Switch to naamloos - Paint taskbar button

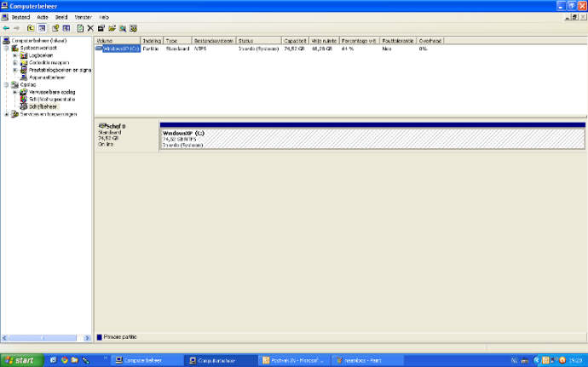point(367,360)
